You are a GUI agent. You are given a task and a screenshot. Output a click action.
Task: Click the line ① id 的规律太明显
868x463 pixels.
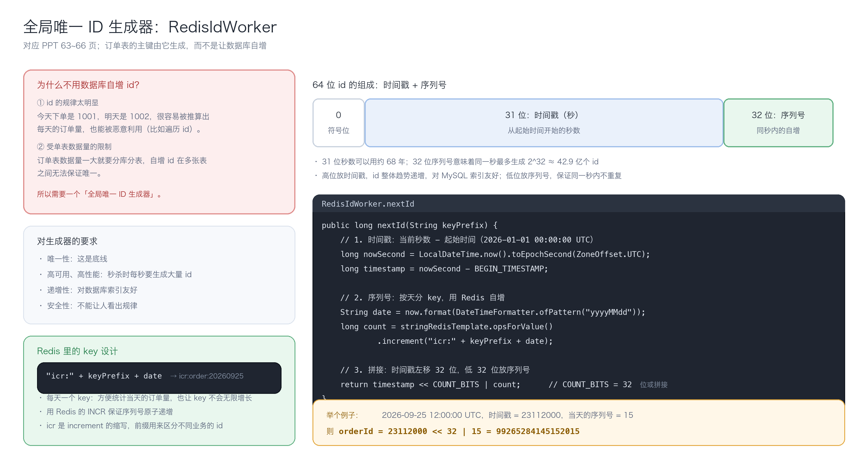(67, 102)
